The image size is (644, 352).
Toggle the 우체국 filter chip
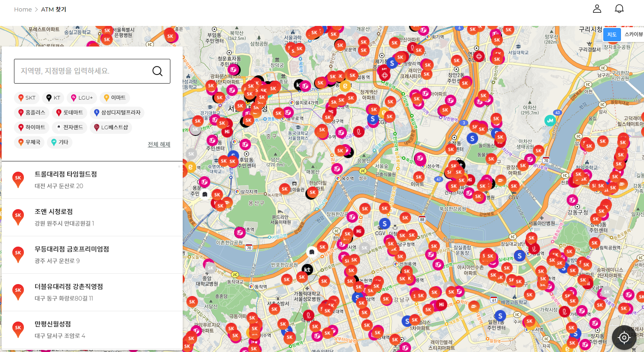click(x=29, y=142)
